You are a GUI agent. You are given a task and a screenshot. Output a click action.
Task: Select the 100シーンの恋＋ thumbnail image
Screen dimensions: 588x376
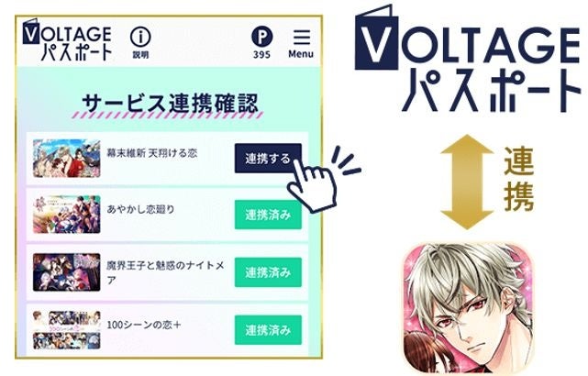click(67, 330)
